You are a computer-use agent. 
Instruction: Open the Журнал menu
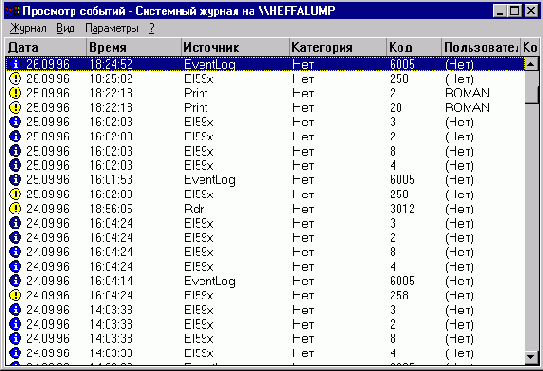[28, 28]
